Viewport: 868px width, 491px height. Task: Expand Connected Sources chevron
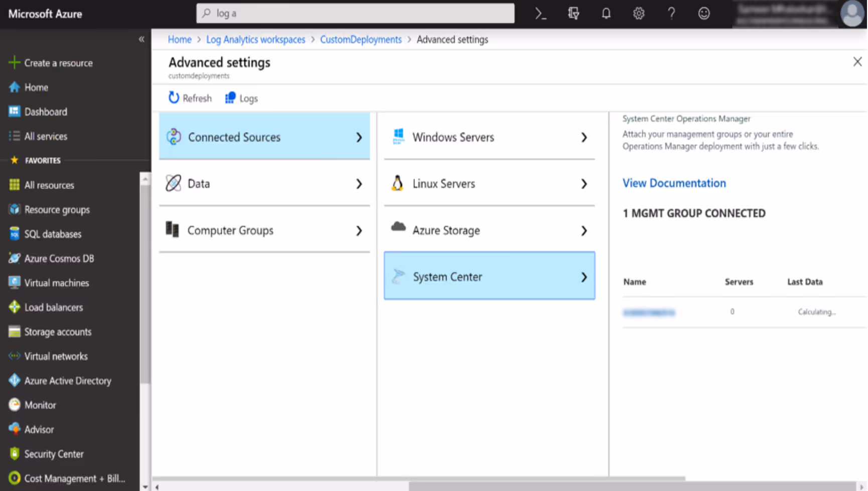pyautogui.click(x=359, y=137)
